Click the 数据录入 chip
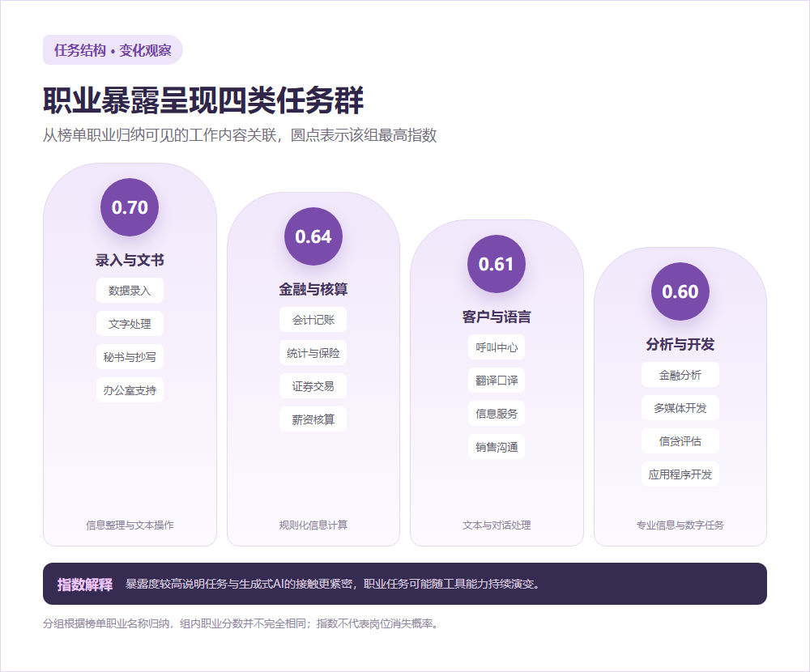The height and width of the screenshot is (672, 810). [x=130, y=291]
